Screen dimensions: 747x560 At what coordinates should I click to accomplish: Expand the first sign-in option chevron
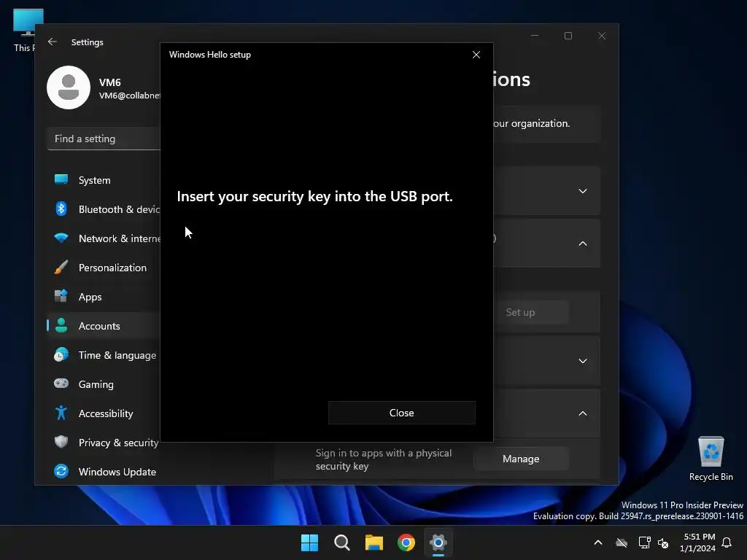583,191
